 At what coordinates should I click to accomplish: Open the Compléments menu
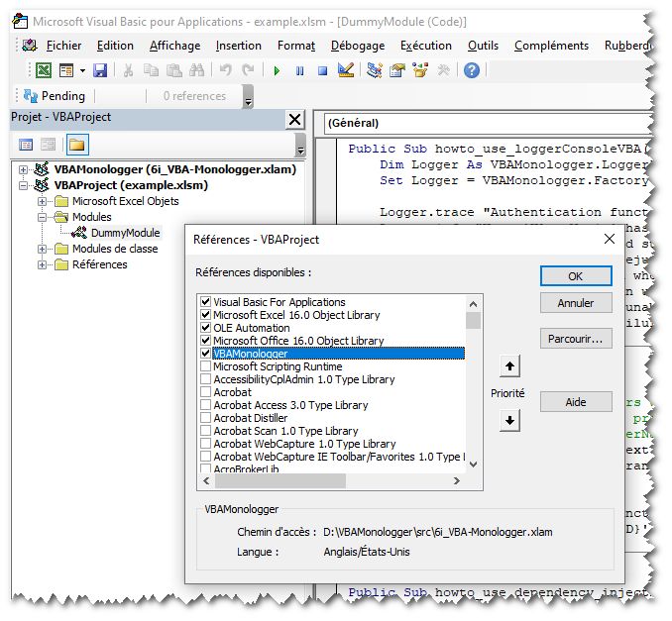551,46
